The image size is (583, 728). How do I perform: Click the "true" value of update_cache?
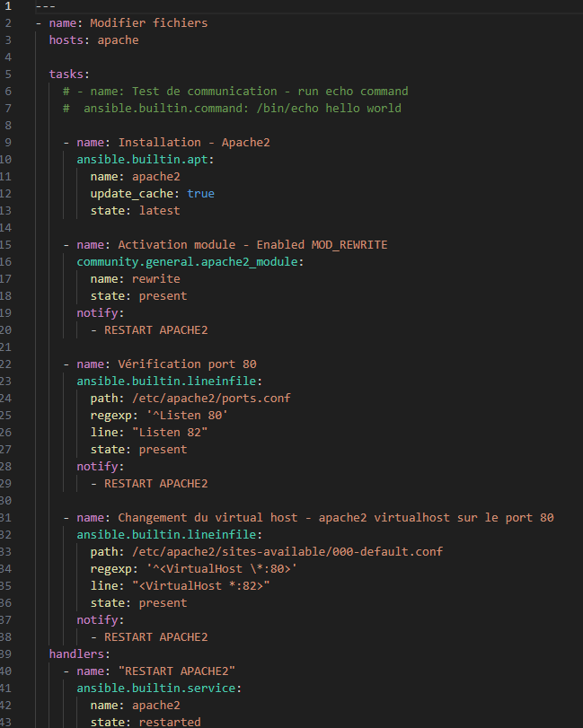pyautogui.click(x=200, y=194)
